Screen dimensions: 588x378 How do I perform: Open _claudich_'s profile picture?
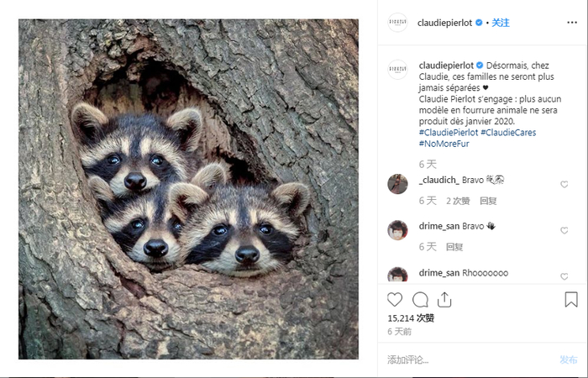pos(397,184)
